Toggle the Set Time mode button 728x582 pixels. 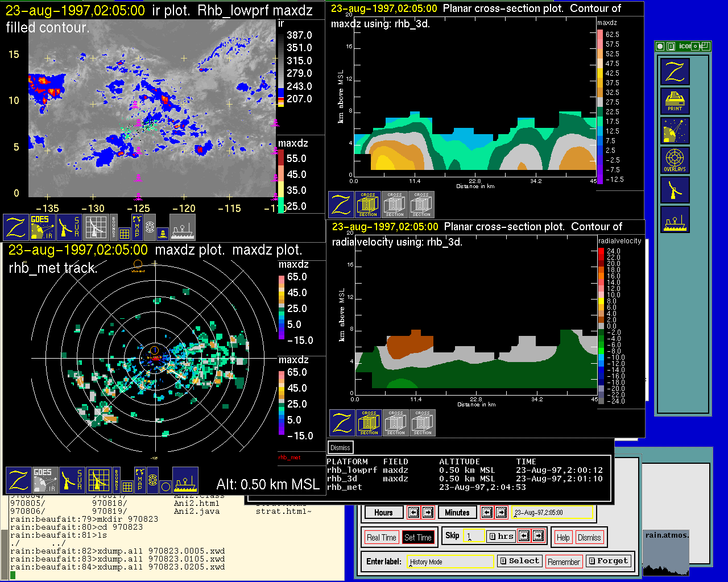point(418,538)
